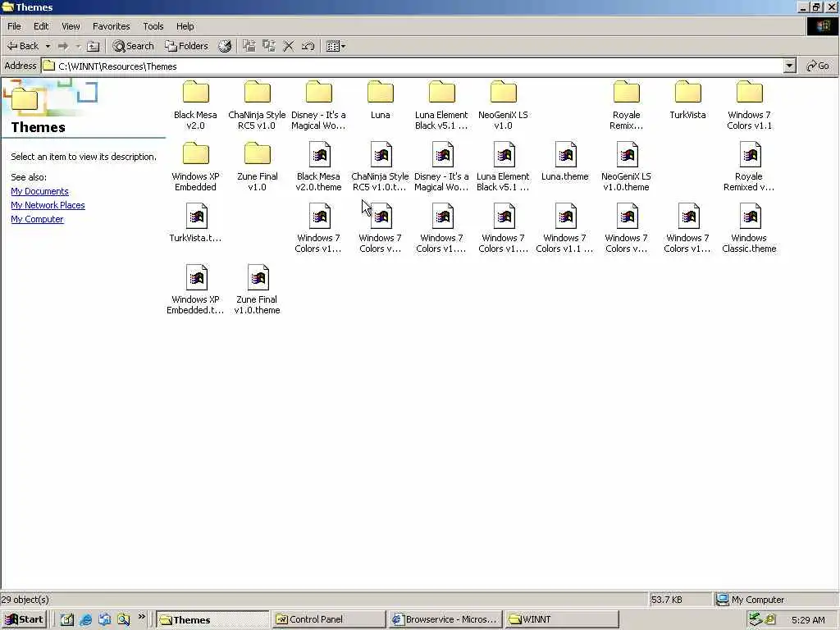Image resolution: width=840 pixels, height=630 pixels.
Task: Toggle the Folders pane from the toolbar
Action: point(186,46)
